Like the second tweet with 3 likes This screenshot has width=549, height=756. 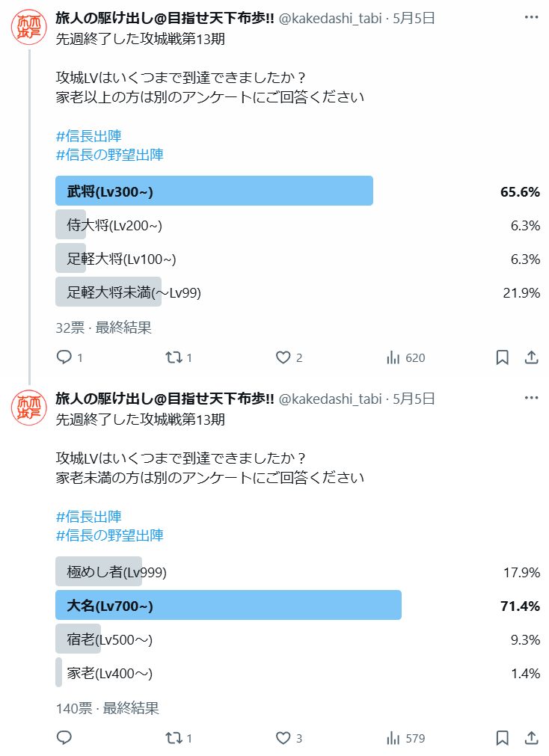point(283,737)
